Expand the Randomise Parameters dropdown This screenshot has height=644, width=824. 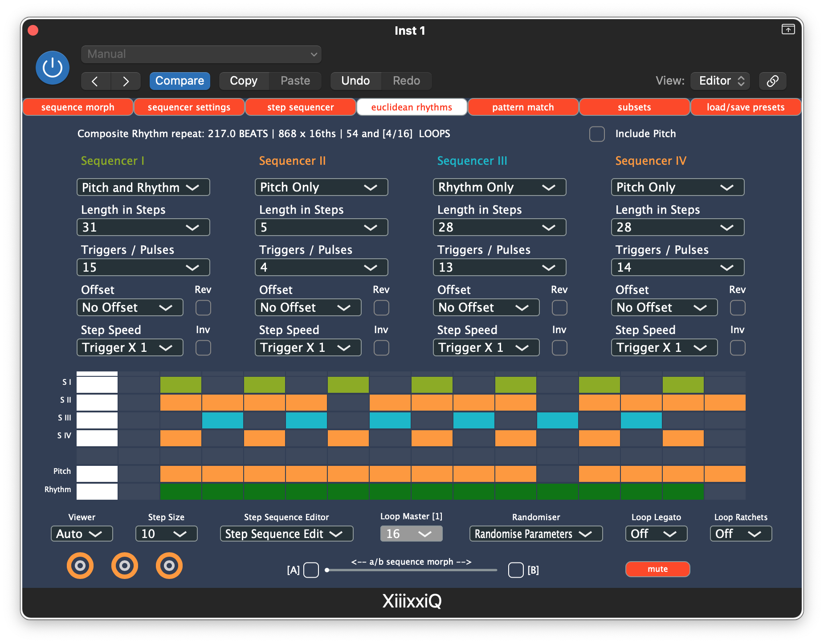point(536,534)
